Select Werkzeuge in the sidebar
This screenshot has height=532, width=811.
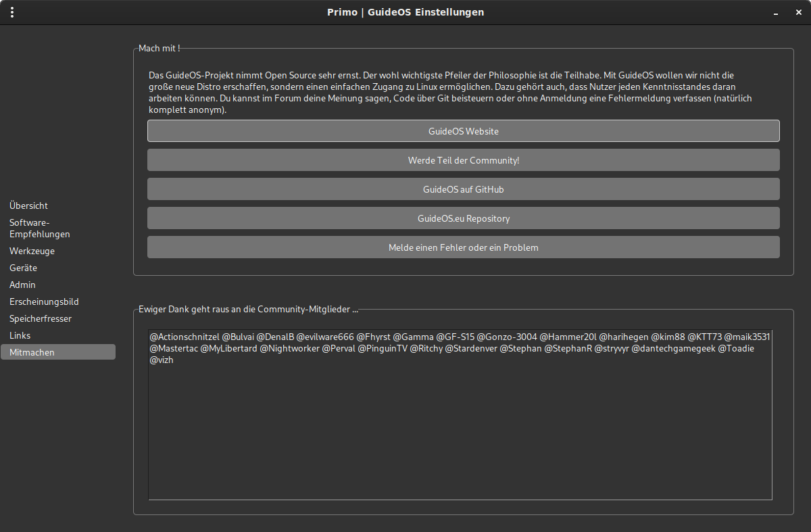(32, 251)
